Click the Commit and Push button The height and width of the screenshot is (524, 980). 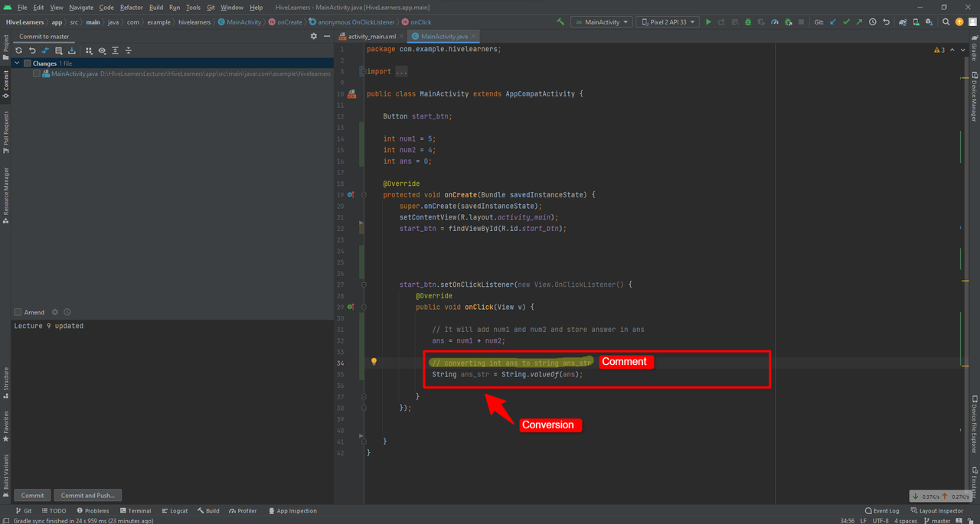pos(88,495)
